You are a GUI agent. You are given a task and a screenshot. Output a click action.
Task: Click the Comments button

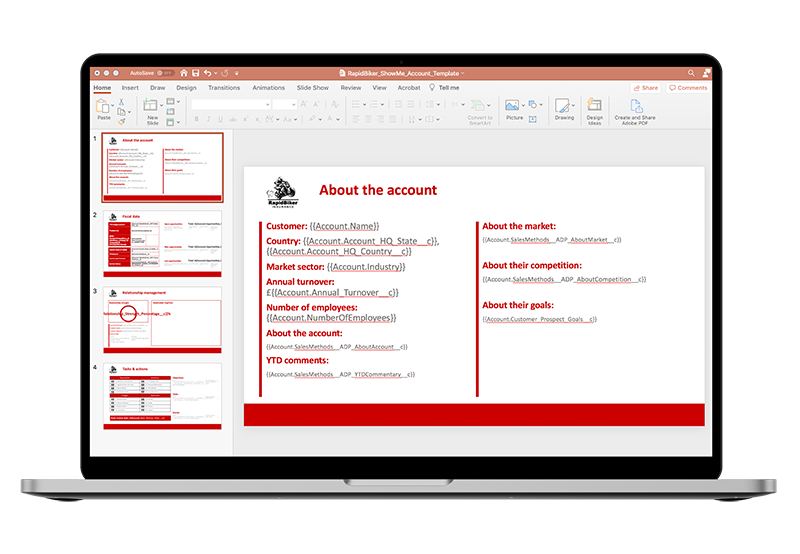point(688,88)
